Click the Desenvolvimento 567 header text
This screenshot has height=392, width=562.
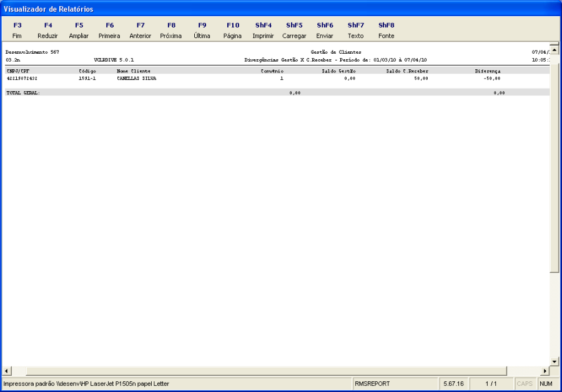(32, 52)
